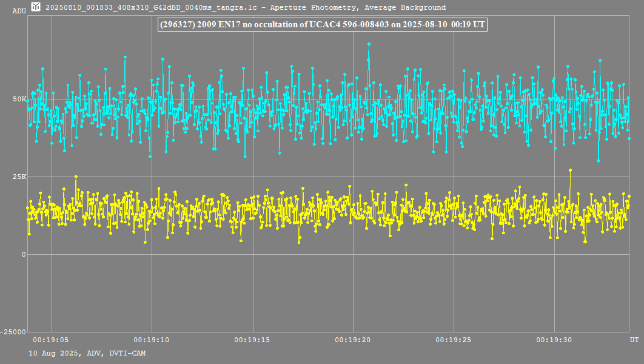Click the footer text '10 Aug 2025, ADV, DVTI-CAM'
Viewport: 644px width, 364px height.
pyautogui.click(x=87, y=353)
